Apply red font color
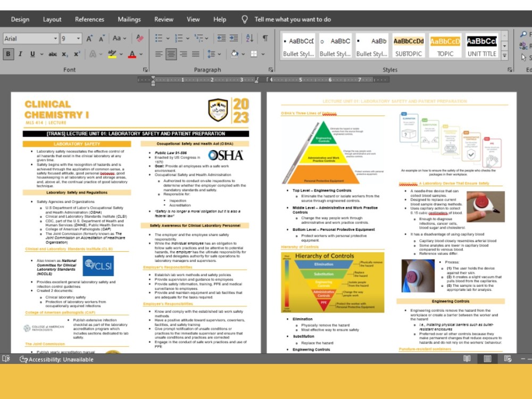The height and width of the screenshot is (399, 532). click(132, 54)
